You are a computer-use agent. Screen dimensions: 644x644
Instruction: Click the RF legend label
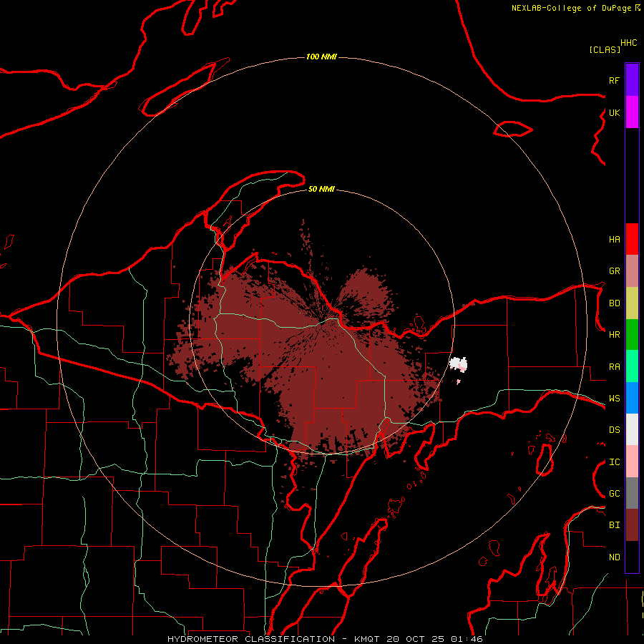[615, 80]
